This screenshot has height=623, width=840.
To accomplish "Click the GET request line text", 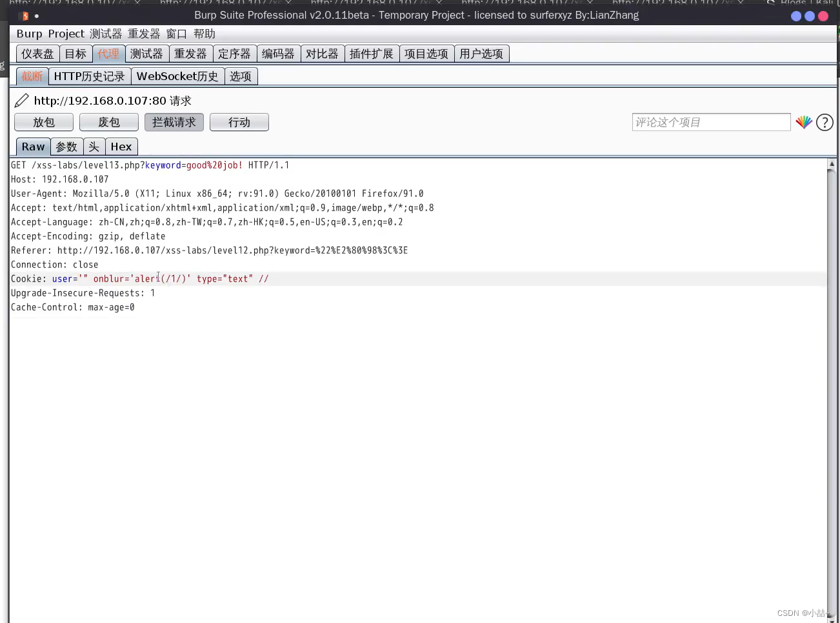I will 150,165.
